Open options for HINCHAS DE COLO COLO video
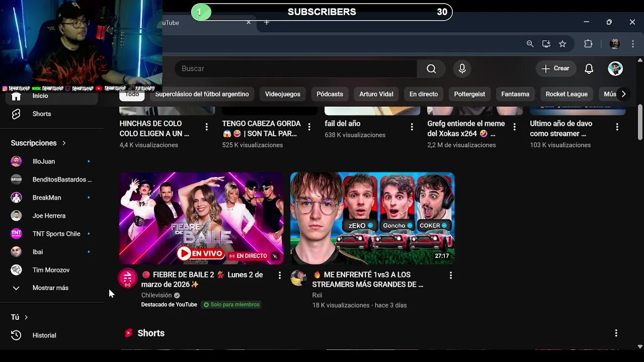644x362 pixels. pyautogui.click(x=206, y=127)
